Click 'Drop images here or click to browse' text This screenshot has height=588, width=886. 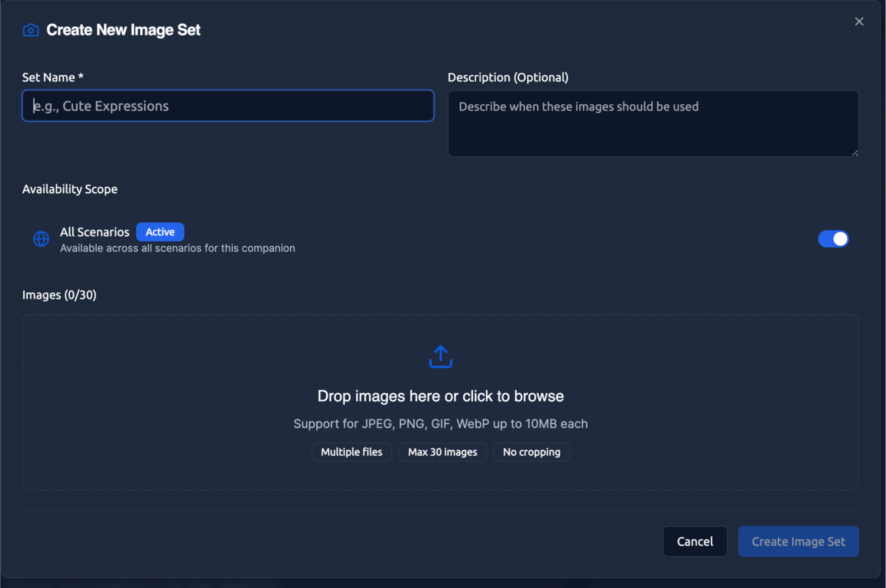point(440,395)
